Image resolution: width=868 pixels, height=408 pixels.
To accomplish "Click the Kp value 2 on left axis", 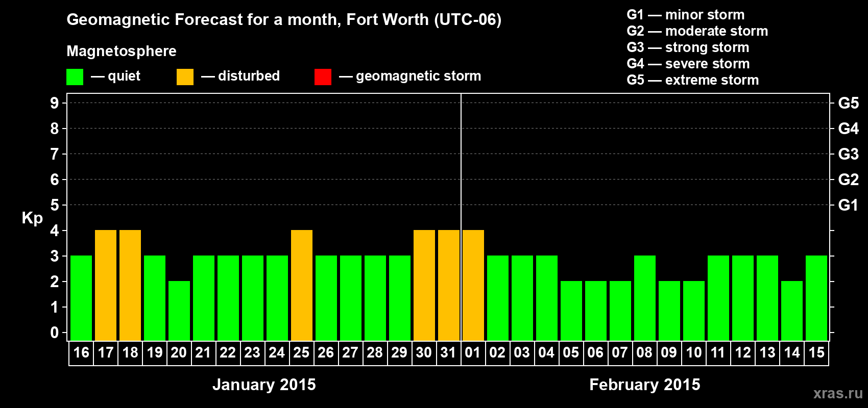I will click(x=55, y=282).
